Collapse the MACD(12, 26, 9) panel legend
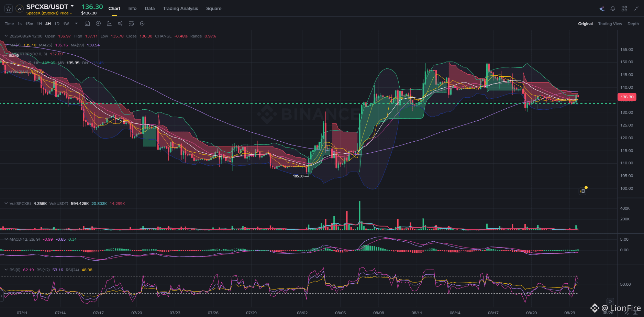Viewport: 644px width, 317px height. [6, 239]
